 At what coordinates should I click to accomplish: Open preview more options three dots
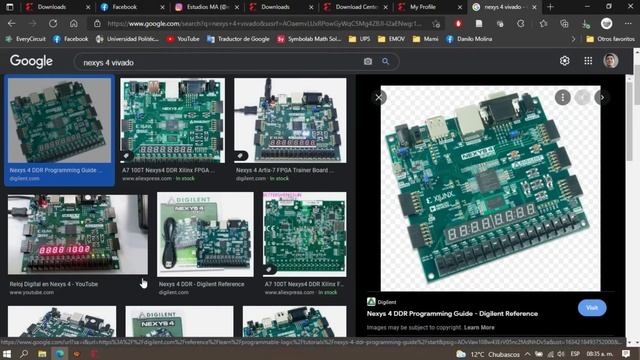coord(562,97)
